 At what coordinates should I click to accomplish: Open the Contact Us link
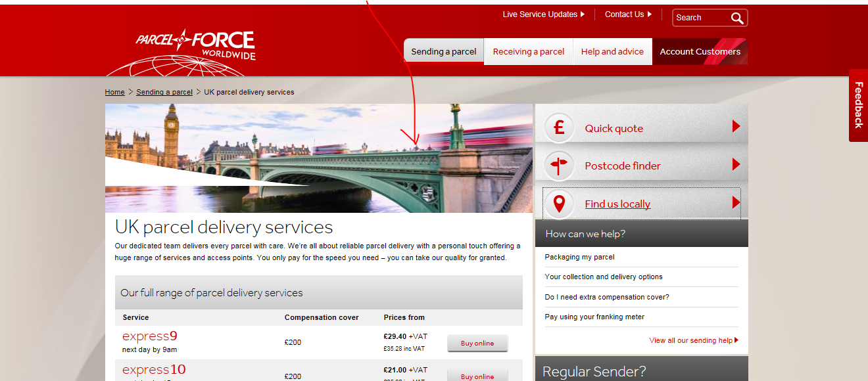624,14
